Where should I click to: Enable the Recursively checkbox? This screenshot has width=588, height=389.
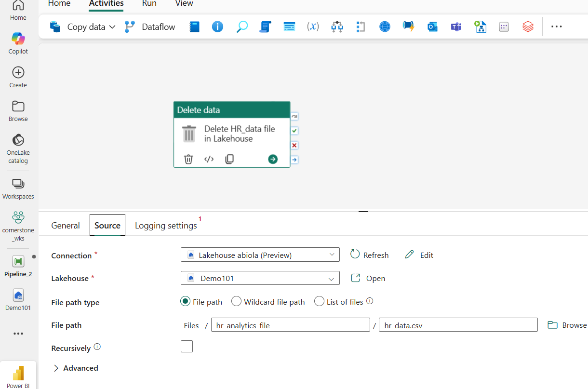tap(187, 346)
